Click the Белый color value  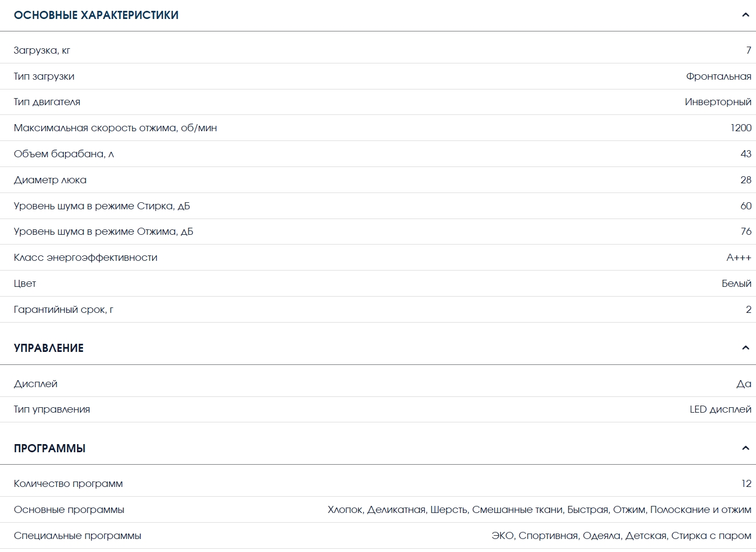(x=736, y=284)
